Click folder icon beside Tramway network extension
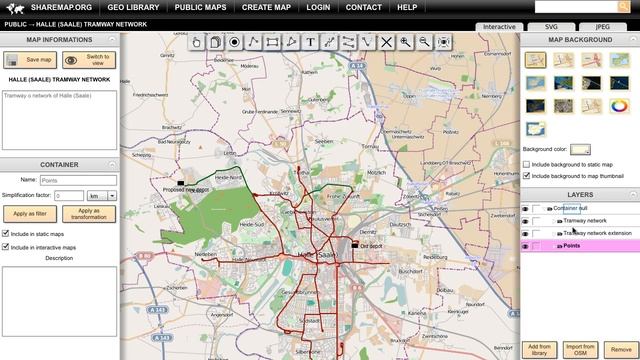640x360 pixels. click(x=560, y=233)
